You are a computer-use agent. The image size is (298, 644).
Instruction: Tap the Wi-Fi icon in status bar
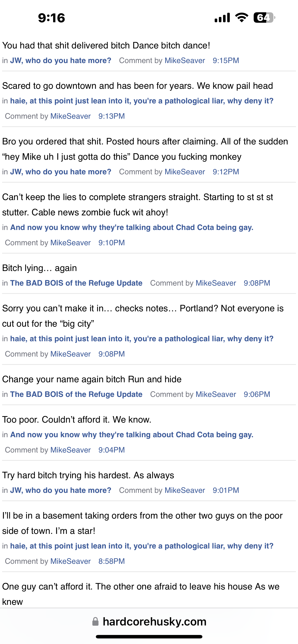click(241, 18)
